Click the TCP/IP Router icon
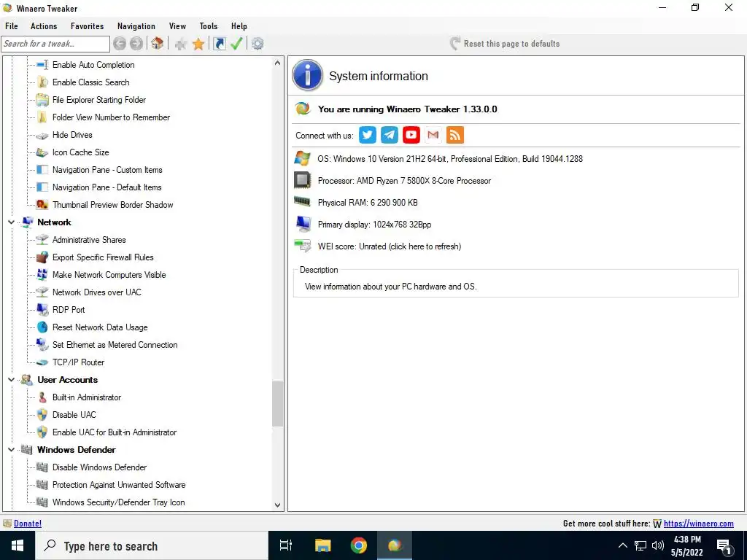 42,362
